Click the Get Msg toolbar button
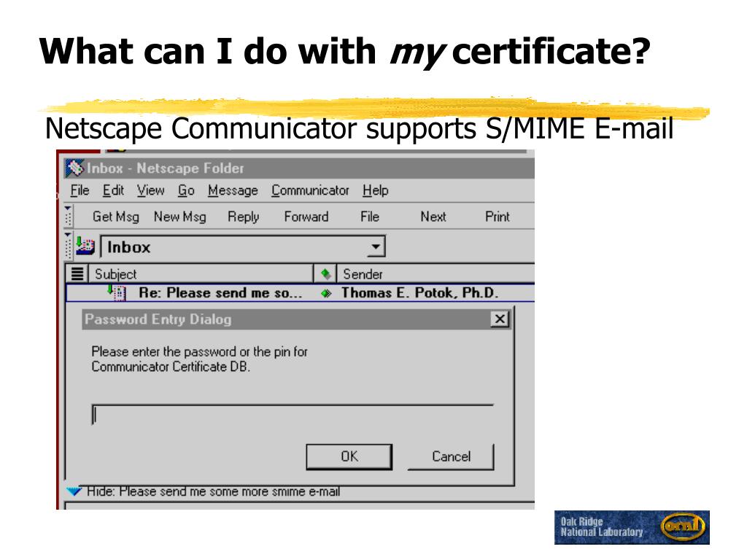 click(116, 217)
